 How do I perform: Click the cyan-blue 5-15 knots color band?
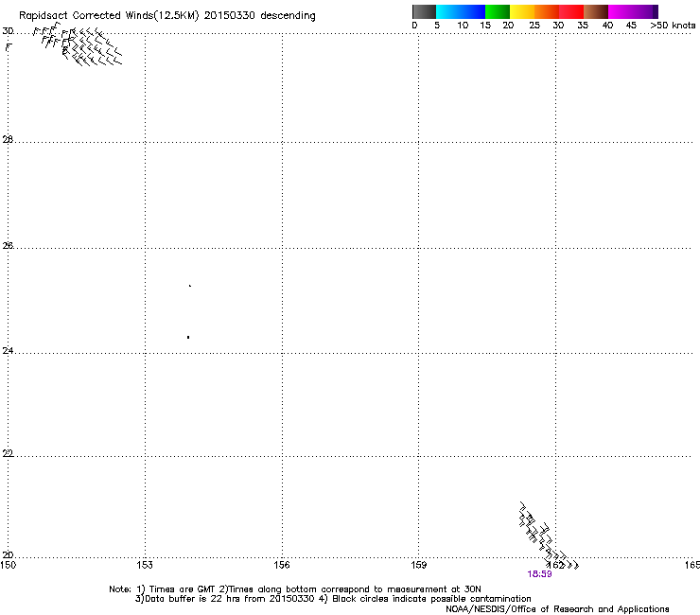(x=461, y=11)
